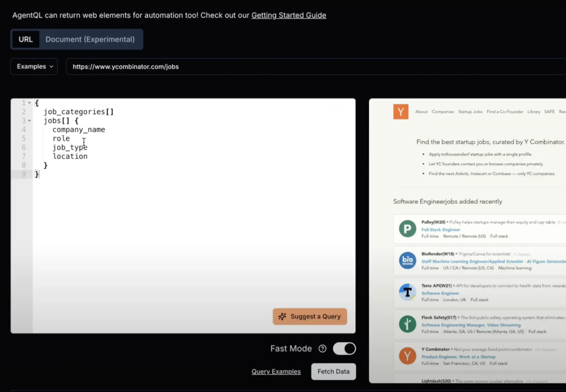The width and height of the screenshot is (566, 392).
Task: Open Library in the preview navigation
Action: (534, 112)
